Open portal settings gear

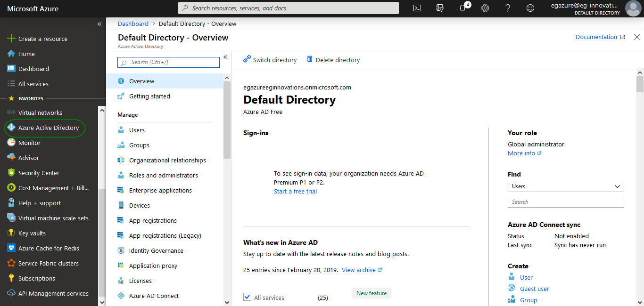click(x=485, y=8)
